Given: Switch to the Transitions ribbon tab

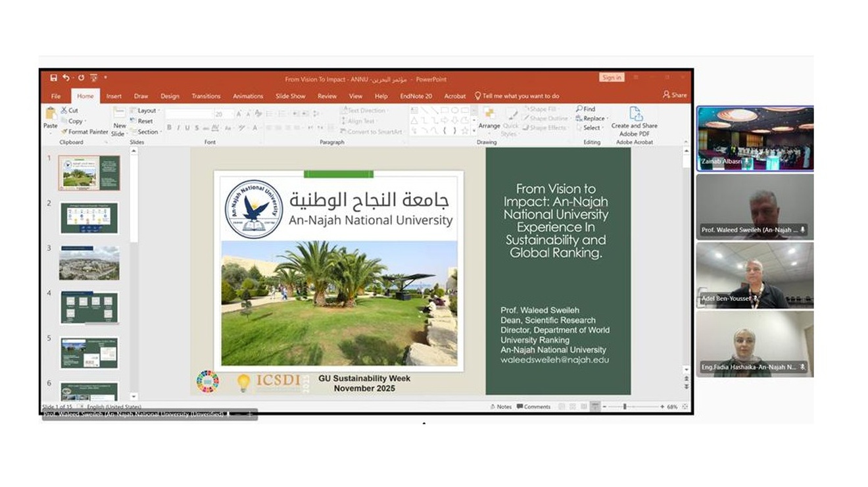Looking at the screenshot, I should pyautogui.click(x=206, y=96).
